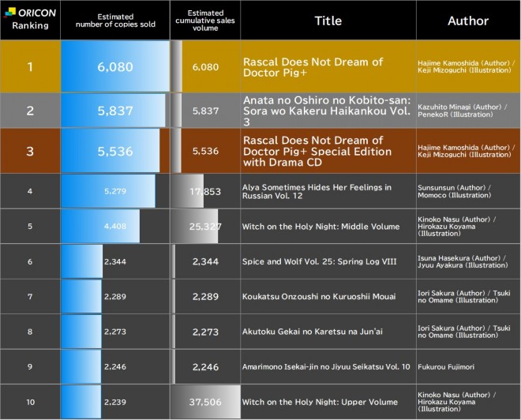Select Spice and Wolf Vol. 25 title
The height and width of the screenshot is (420, 521).
click(320, 261)
